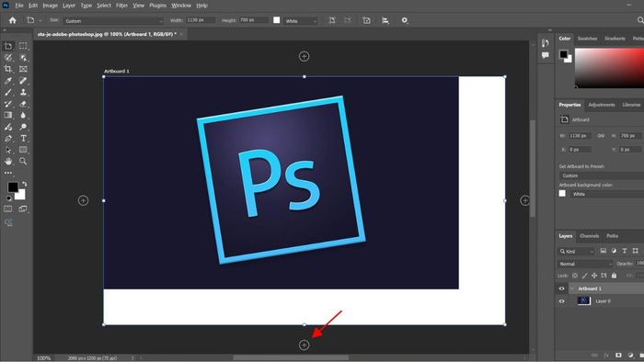Select the Blur tool
The width and height of the screenshot is (644, 362).
pos(23,115)
